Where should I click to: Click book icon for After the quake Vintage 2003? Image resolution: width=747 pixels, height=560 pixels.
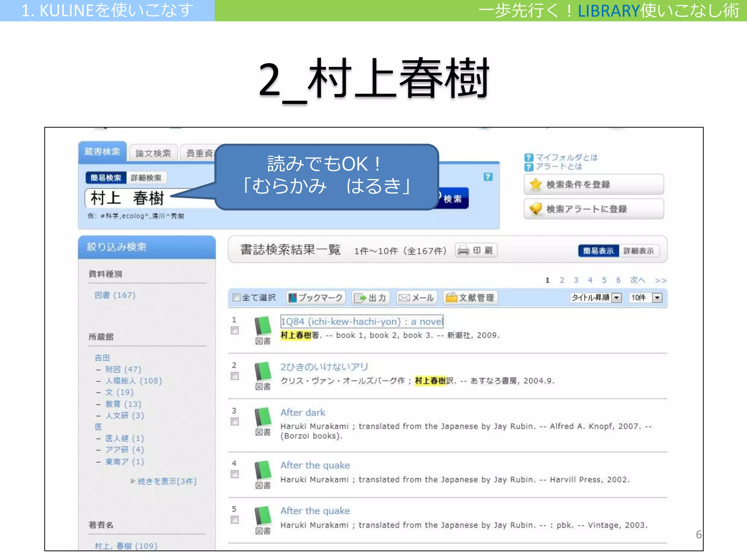tap(263, 516)
